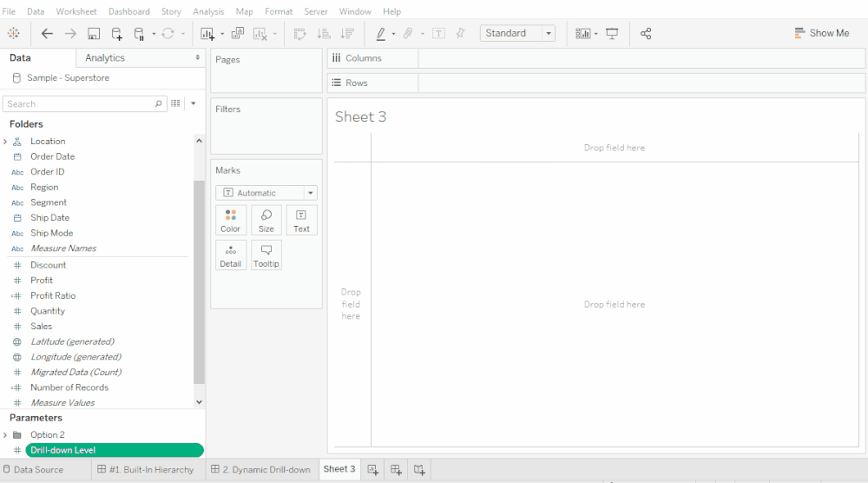
Task: Open the Data Source tab
Action: pyautogui.click(x=33, y=470)
